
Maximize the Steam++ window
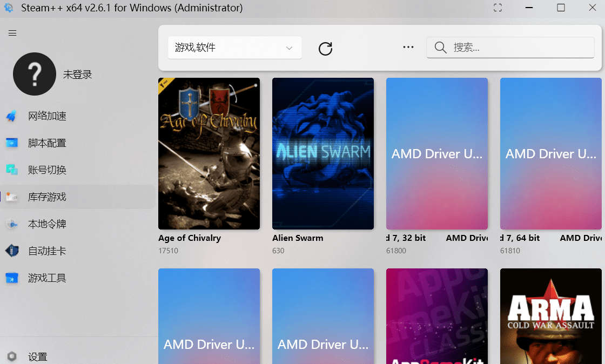click(561, 8)
